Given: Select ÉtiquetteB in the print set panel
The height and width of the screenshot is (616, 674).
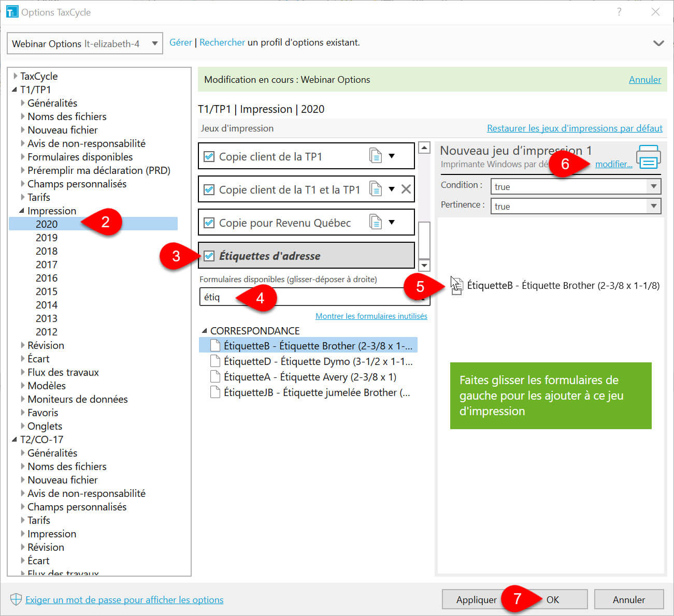Looking at the screenshot, I should click(x=563, y=285).
